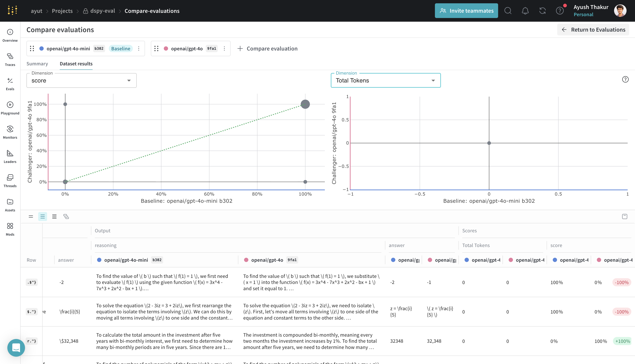Click the point at baseline 100%, challenger 0%
This screenshot has width=635, height=364.
(305, 182)
